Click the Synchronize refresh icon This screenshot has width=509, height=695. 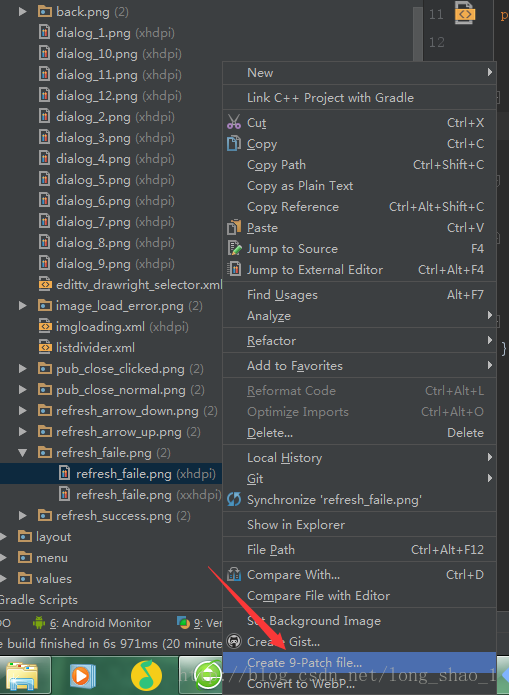pyautogui.click(x=234, y=500)
